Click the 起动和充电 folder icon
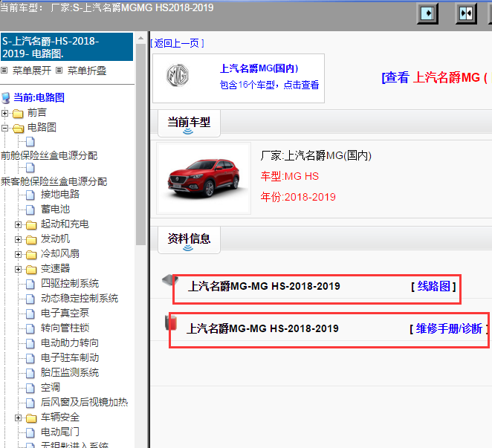This screenshot has width=492, height=448. (31, 225)
